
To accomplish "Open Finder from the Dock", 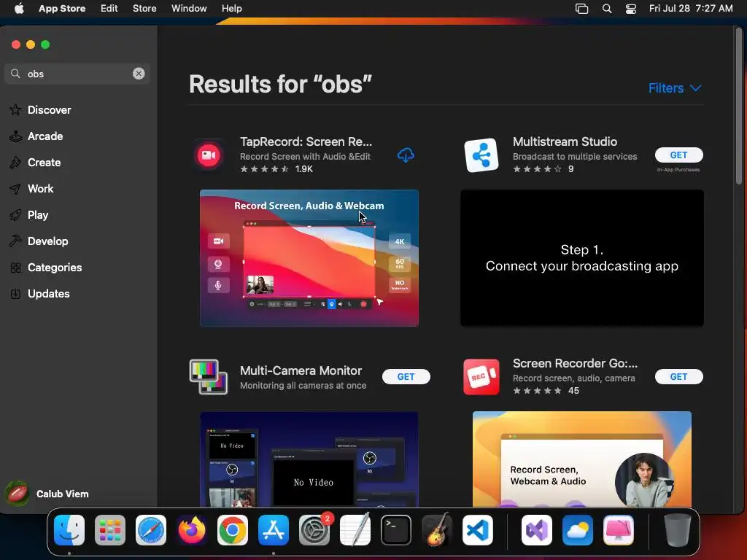I will tap(69, 530).
